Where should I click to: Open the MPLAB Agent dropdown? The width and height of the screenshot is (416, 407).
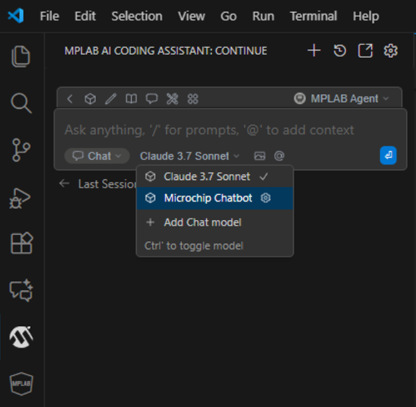341,99
